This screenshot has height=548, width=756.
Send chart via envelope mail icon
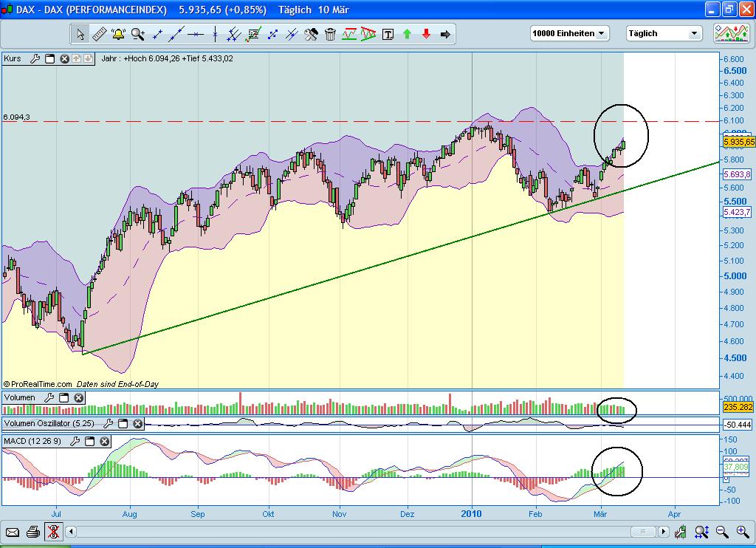(12, 532)
